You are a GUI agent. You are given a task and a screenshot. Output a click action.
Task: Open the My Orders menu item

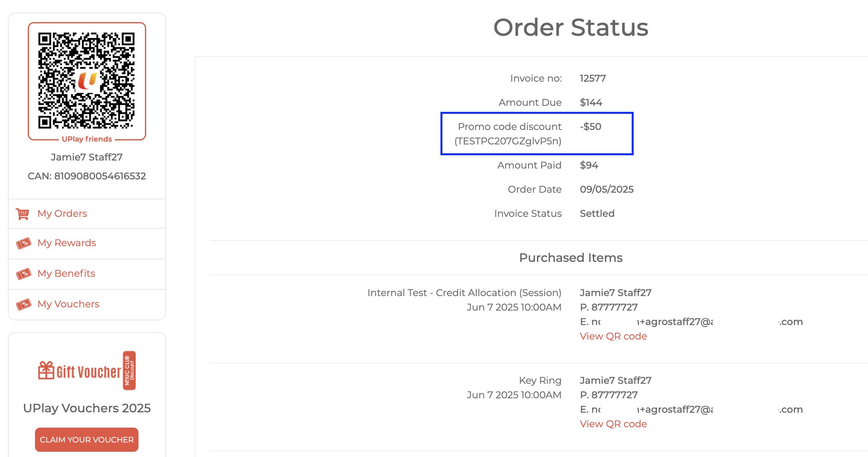(62, 214)
